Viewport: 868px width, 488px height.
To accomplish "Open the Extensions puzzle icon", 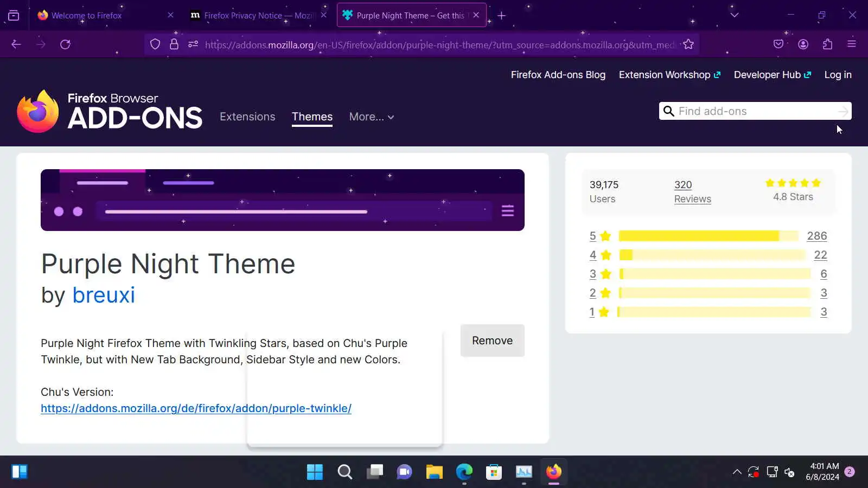I will 827,44.
